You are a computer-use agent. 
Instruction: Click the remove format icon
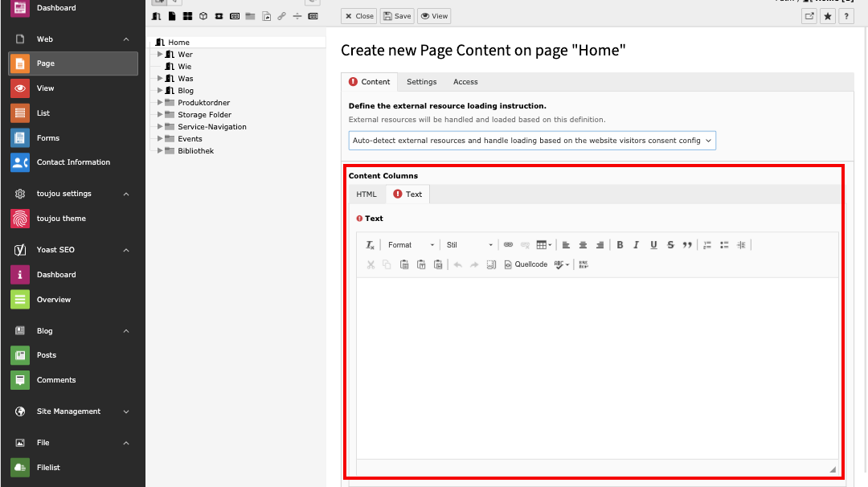coord(370,245)
